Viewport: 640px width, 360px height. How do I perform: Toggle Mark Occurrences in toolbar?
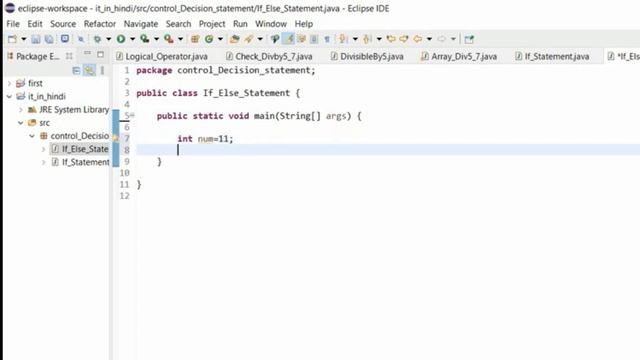pyautogui.click(x=289, y=39)
